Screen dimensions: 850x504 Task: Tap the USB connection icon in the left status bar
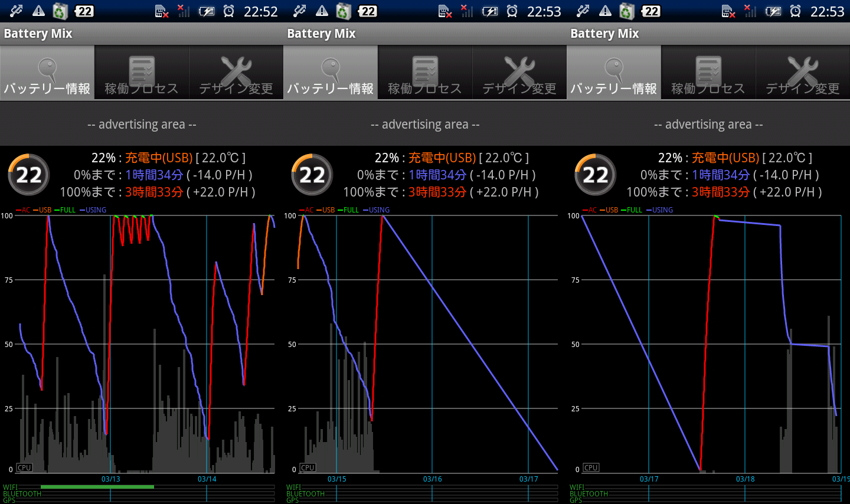tap(16, 11)
